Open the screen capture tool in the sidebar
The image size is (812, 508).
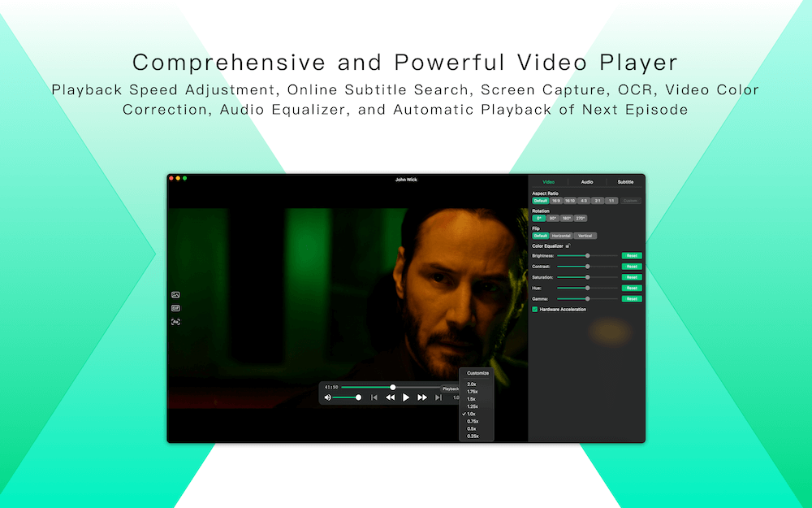[x=175, y=294]
